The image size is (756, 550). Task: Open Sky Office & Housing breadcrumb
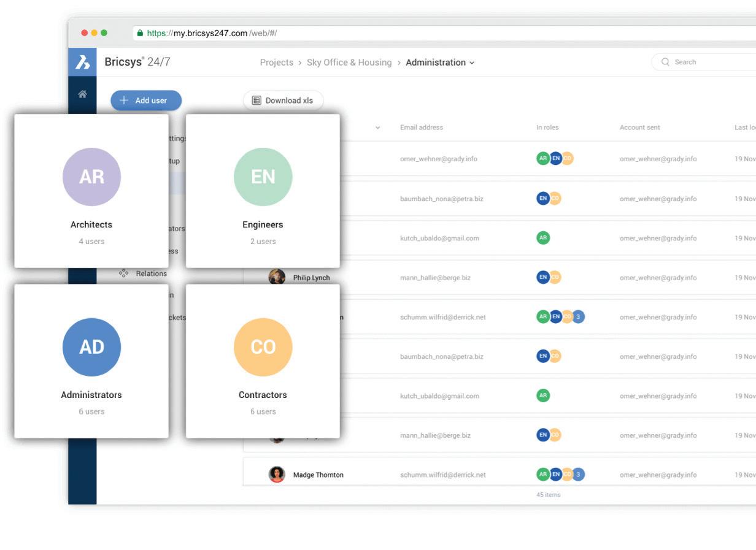pyautogui.click(x=349, y=63)
